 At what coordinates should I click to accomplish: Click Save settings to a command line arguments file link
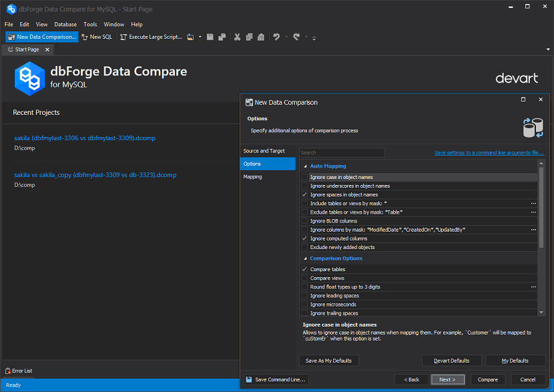pos(489,153)
